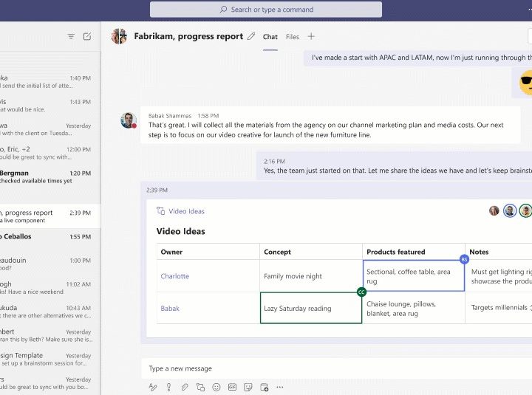The height and width of the screenshot is (395, 532).
Task: Open the chat from 1:40 PM
Action: [x=50, y=81]
